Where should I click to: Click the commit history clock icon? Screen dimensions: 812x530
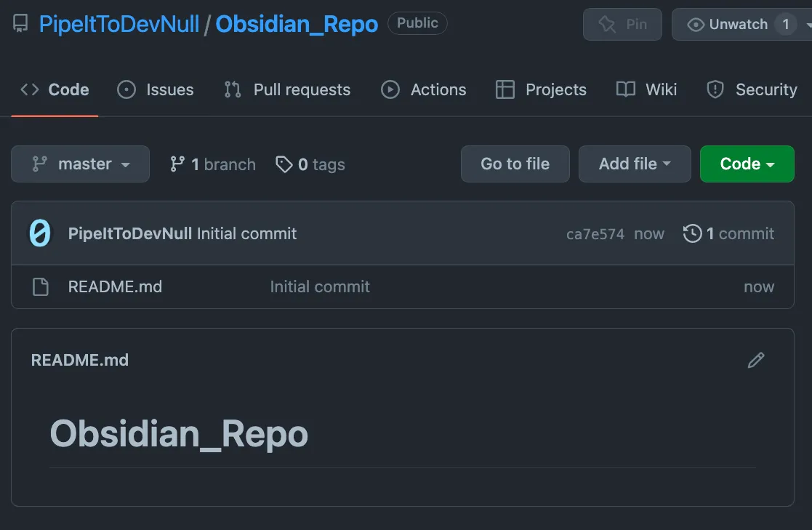[x=691, y=233]
